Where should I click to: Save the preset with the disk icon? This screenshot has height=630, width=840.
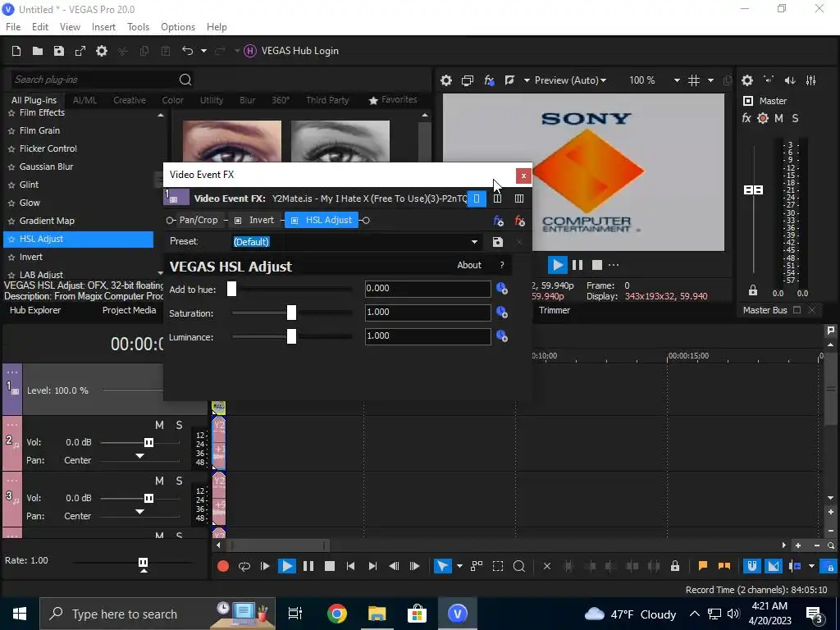(498, 242)
